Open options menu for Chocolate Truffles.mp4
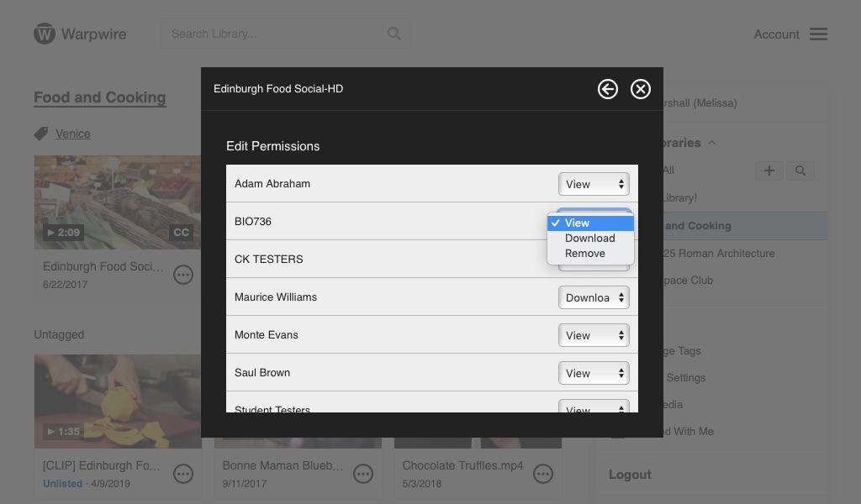 pos(543,473)
